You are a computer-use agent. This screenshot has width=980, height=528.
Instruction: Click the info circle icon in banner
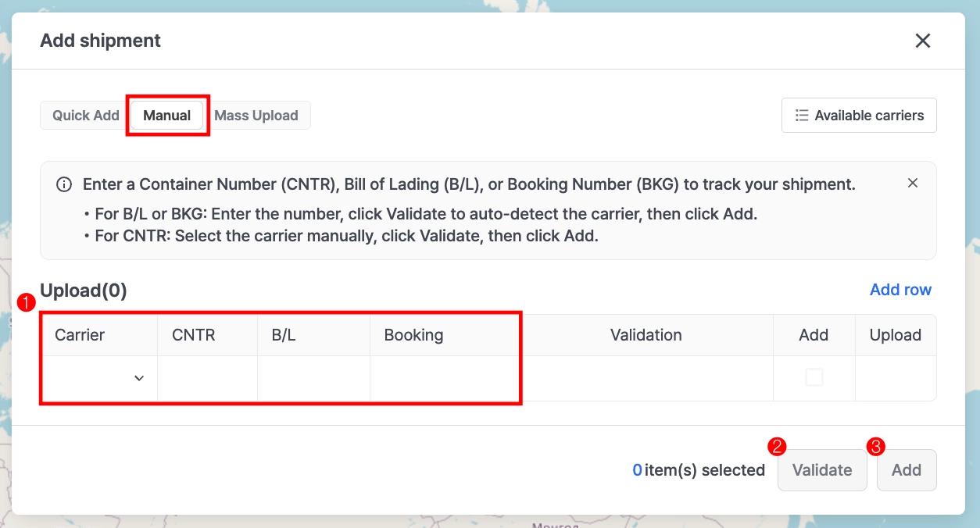(64, 185)
